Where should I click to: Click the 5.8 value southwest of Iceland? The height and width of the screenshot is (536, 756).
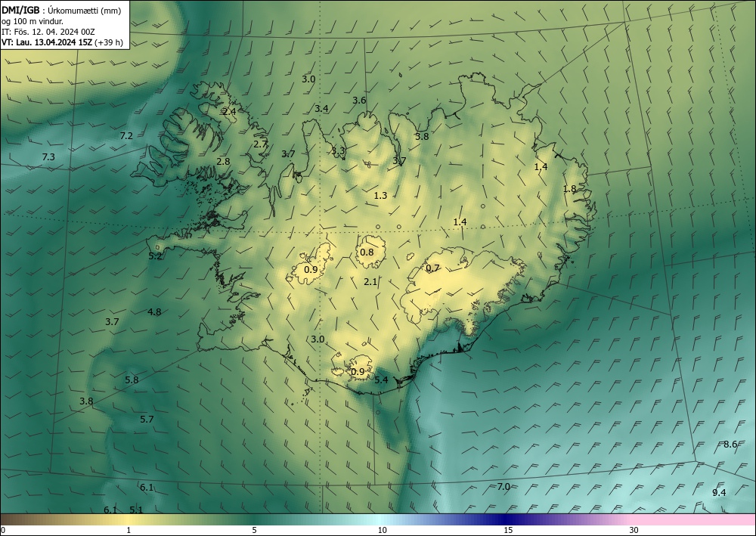click(x=132, y=380)
